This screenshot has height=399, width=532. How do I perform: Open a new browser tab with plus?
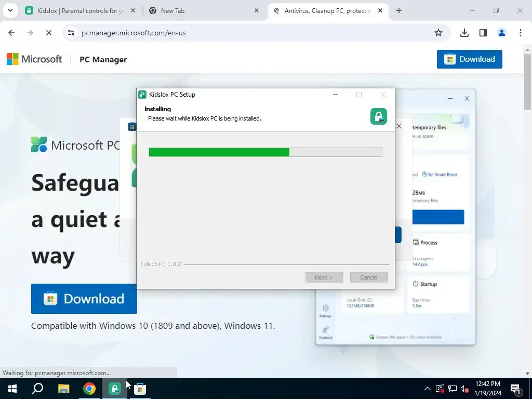399,10
